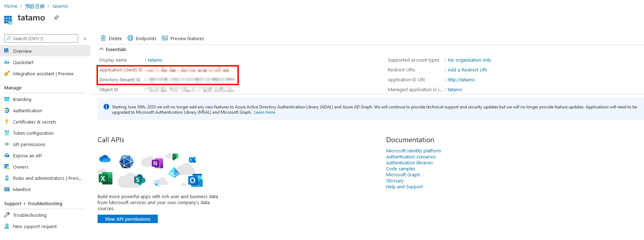Click the Branding icon

(x=7, y=99)
